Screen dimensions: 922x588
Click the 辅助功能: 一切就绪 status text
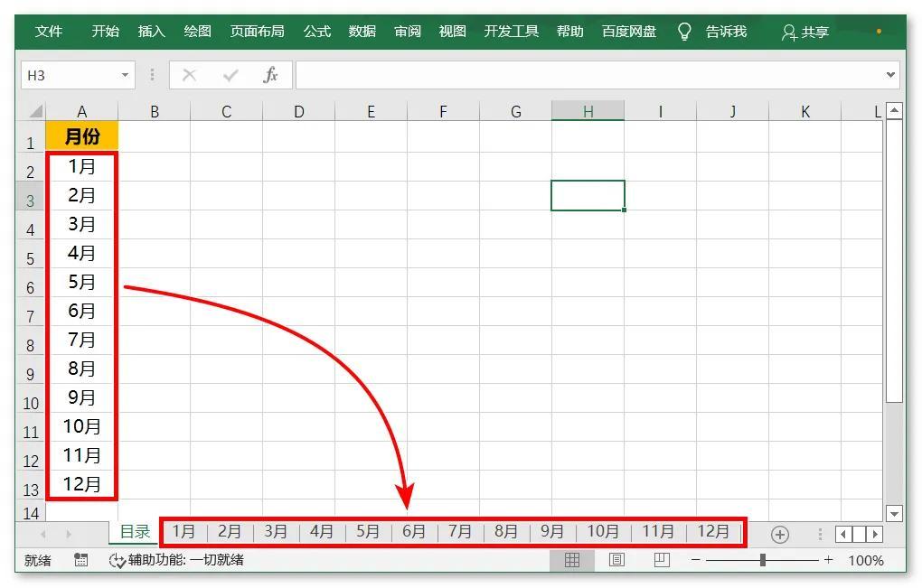pyautogui.click(x=186, y=560)
